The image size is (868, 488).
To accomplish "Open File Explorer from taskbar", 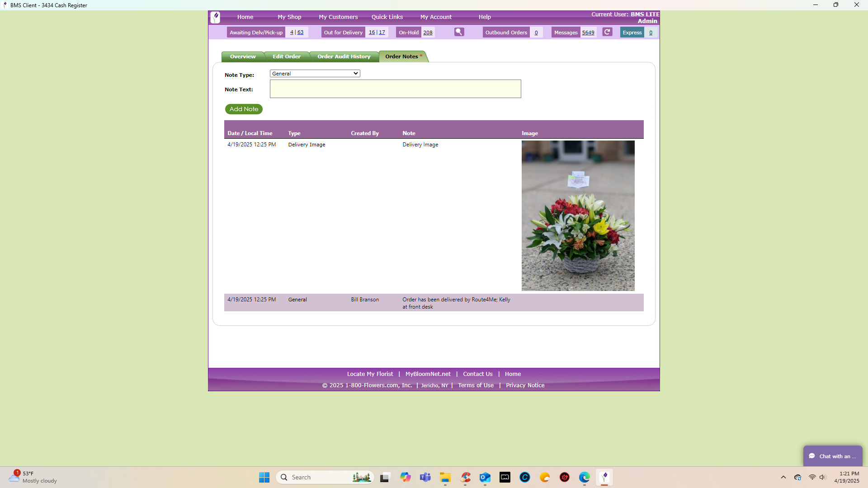I will point(445,477).
